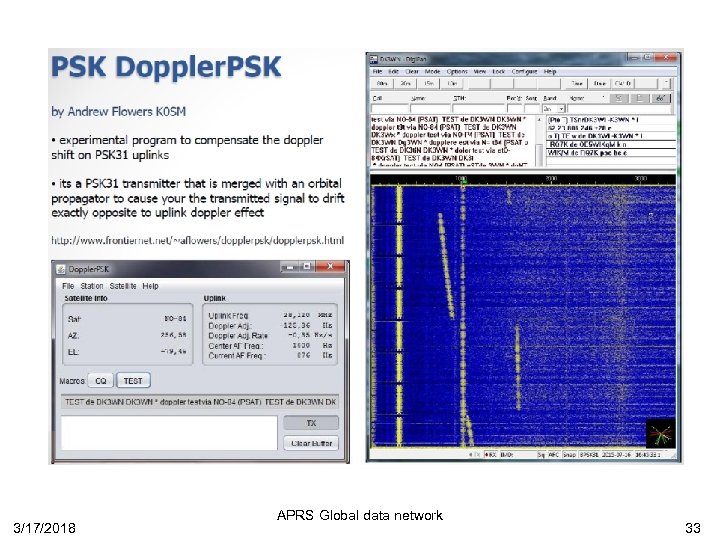
Task: Click Doppler Adj value -120.36 Hz
Action: (296, 325)
